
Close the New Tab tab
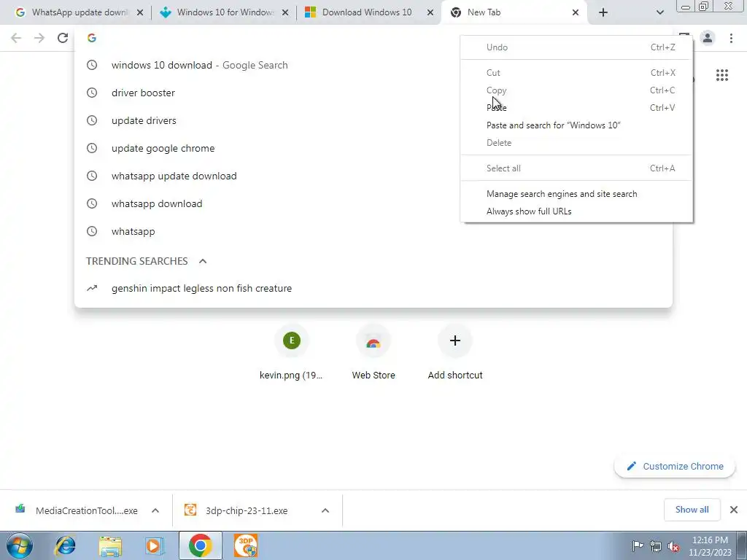tap(575, 13)
